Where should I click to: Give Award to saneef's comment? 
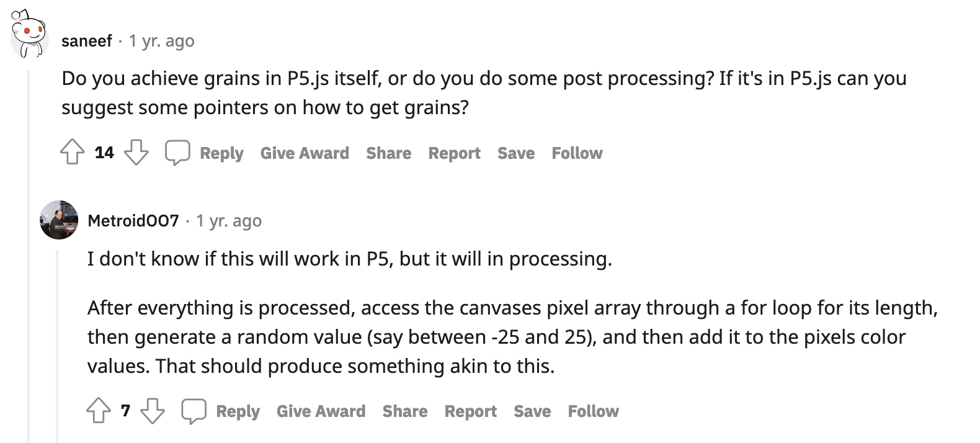pos(305,153)
